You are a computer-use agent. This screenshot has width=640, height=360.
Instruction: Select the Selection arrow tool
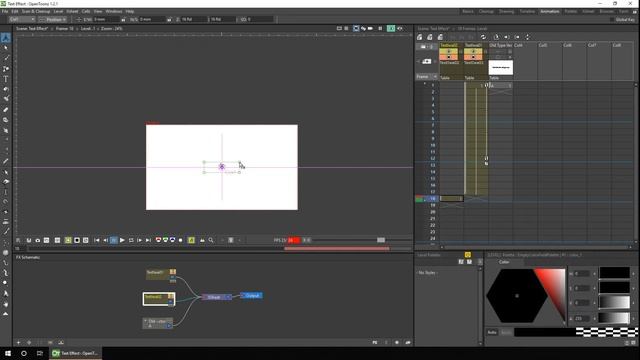point(6,48)
